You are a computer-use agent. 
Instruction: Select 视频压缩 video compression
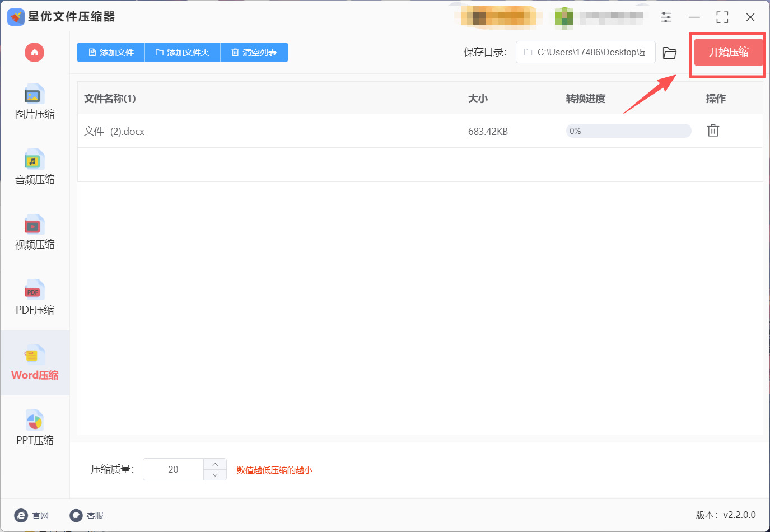35,232
